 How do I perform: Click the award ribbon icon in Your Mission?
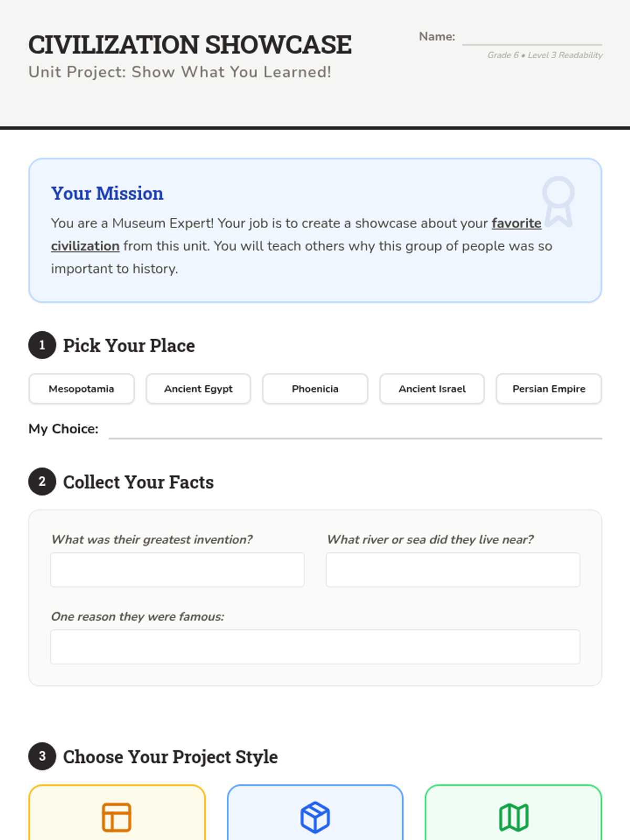[x=558, y=201]
